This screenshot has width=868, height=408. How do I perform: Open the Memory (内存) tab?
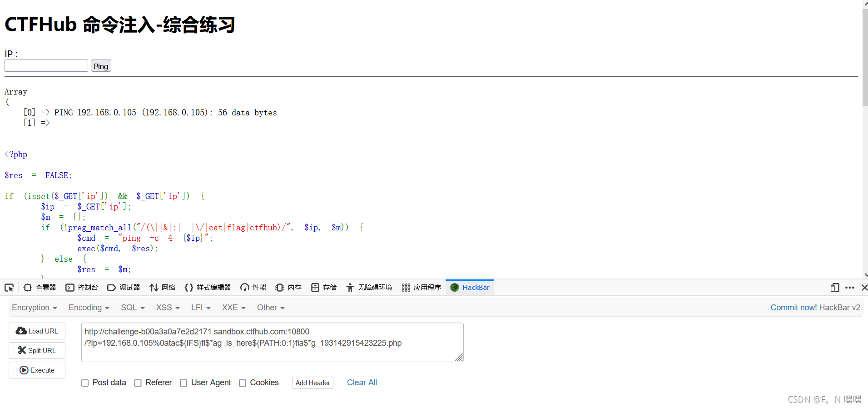click(x=288, y=288)
